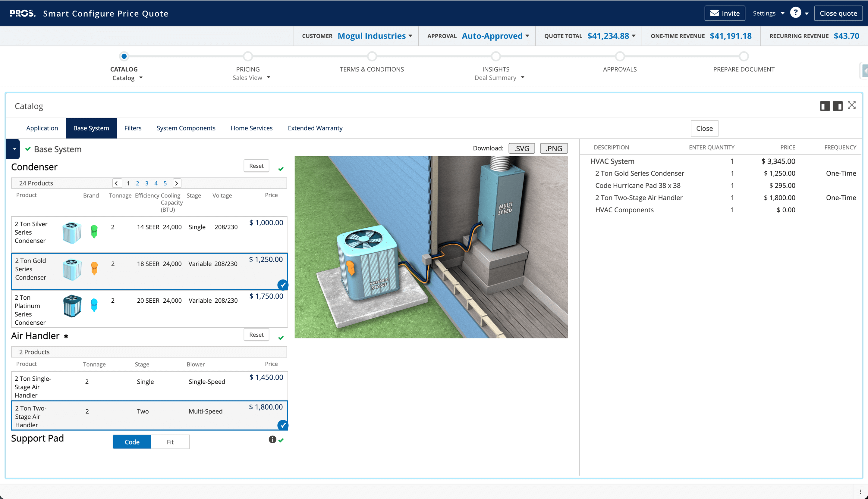The image size is (868, 499).
Task: Click the PROS logo
Action: click(x=22, y=13)
